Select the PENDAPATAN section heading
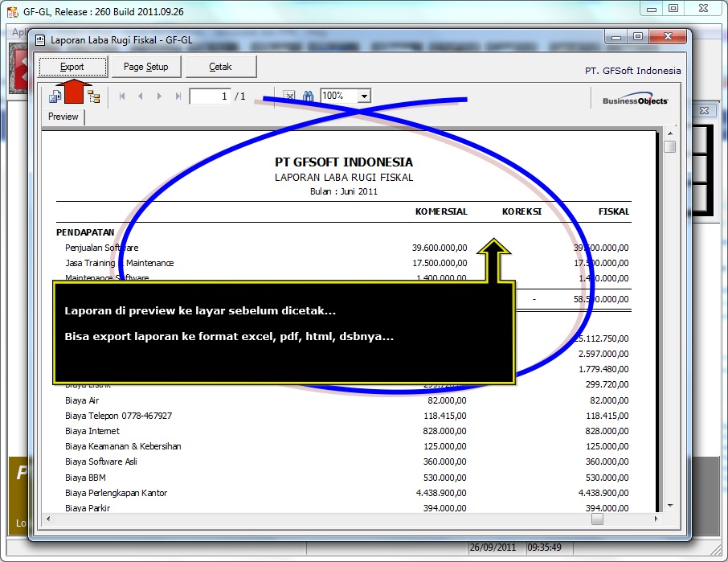Screen dimensions: 728x562 coord(85,232)
